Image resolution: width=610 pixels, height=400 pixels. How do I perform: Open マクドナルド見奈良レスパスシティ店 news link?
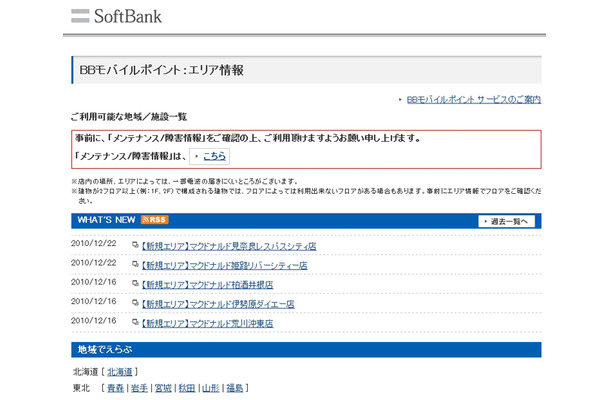click(229, 246)
